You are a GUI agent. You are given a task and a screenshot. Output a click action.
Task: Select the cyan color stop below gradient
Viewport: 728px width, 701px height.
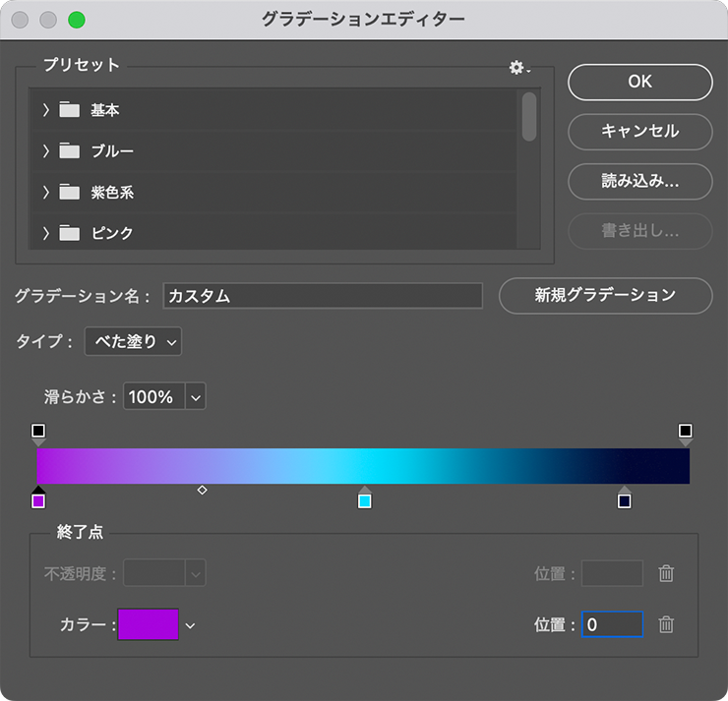[x=364, y=500]
